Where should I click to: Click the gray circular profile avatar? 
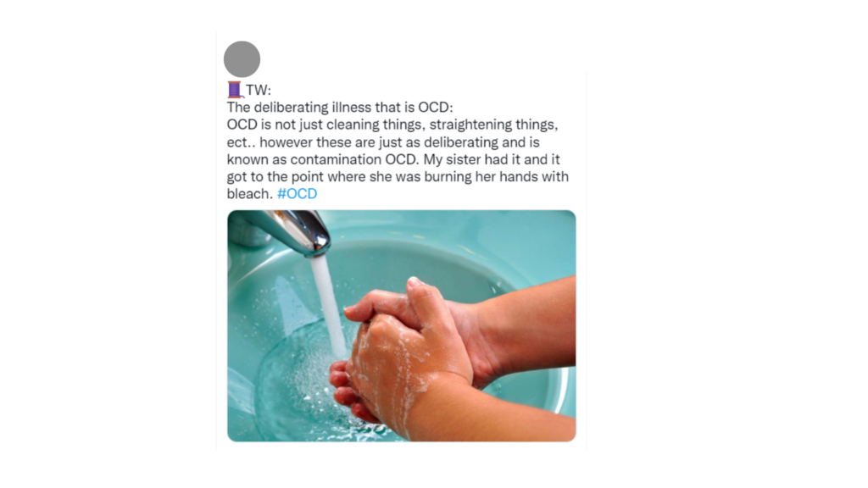pyautogui.click(x=242, y=59)
